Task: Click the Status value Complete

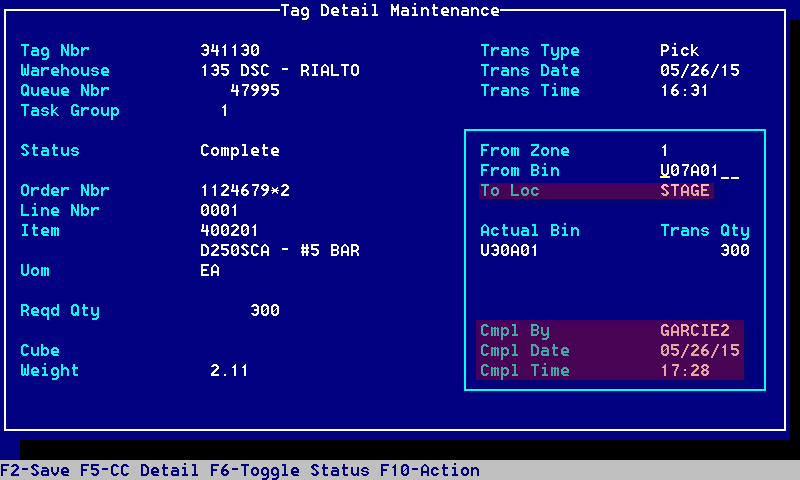Action: (x=240, y=151)
